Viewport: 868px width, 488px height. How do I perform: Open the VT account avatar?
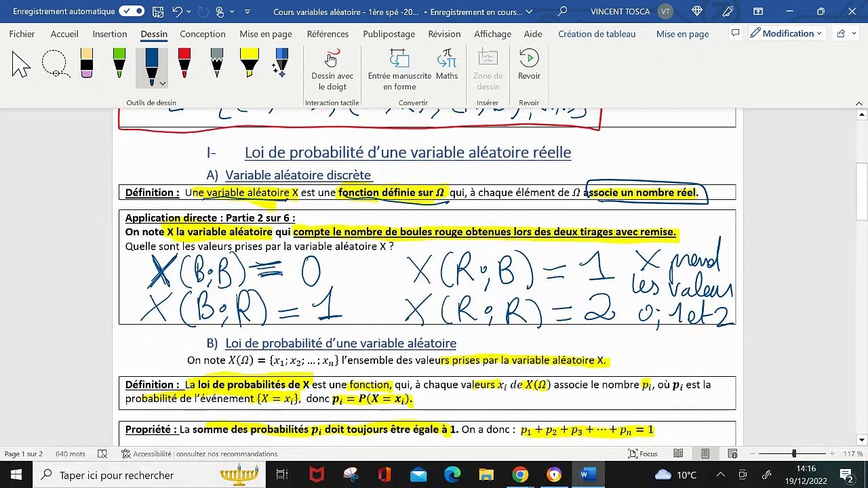(x=665, y=12)
